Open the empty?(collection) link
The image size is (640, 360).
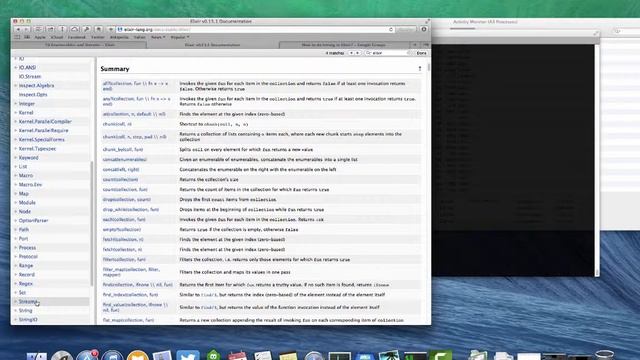[122, 229]
